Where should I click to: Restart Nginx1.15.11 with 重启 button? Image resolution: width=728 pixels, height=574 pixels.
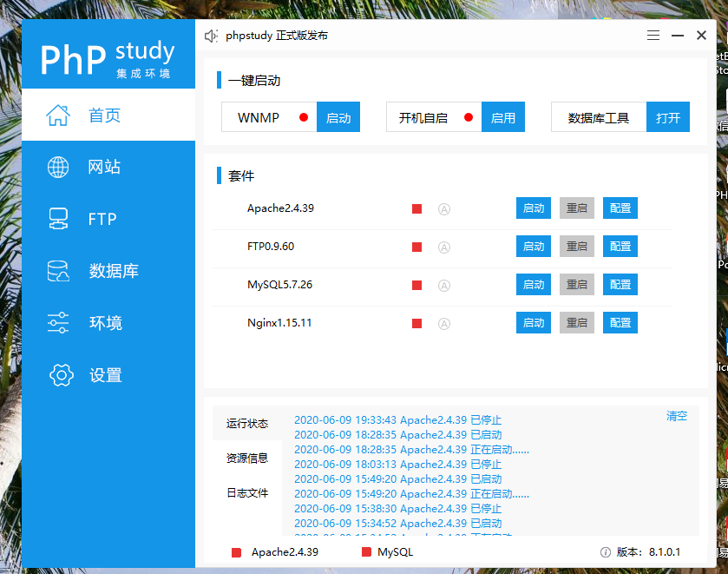tap(577, 322)
